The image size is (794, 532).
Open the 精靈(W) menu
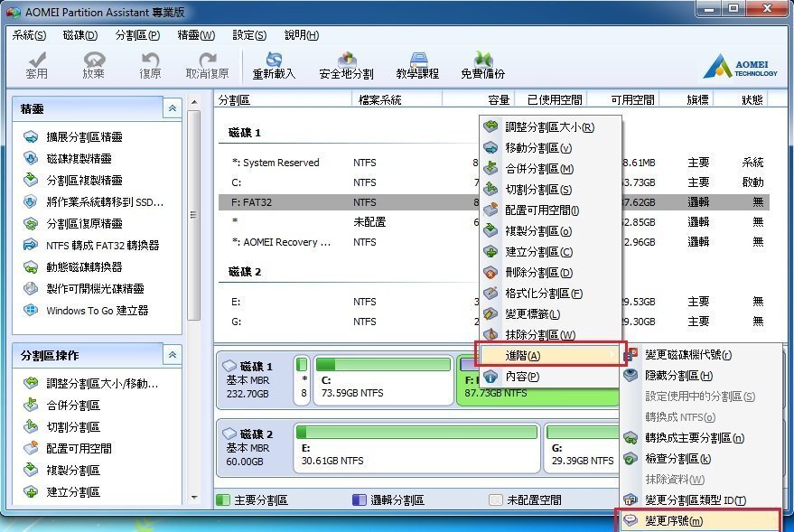point(196,35)
